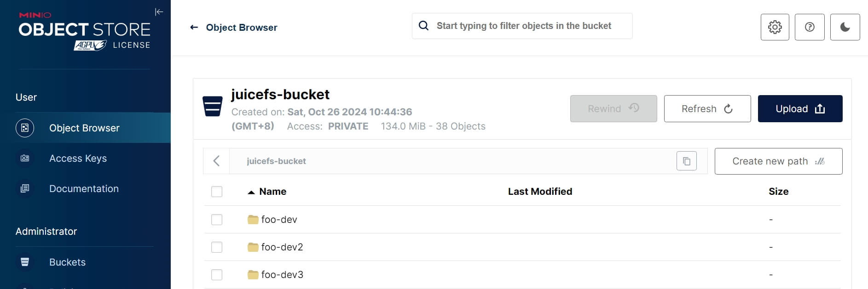Open Access Keys in sidebar
Viewport: 868px width, 289px height.
tap(78, 159)
